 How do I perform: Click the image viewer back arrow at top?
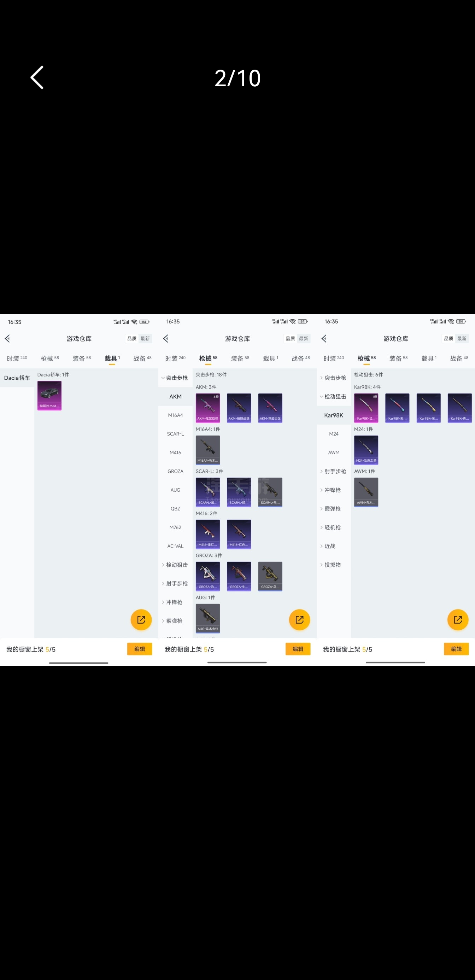pos(37,78)
